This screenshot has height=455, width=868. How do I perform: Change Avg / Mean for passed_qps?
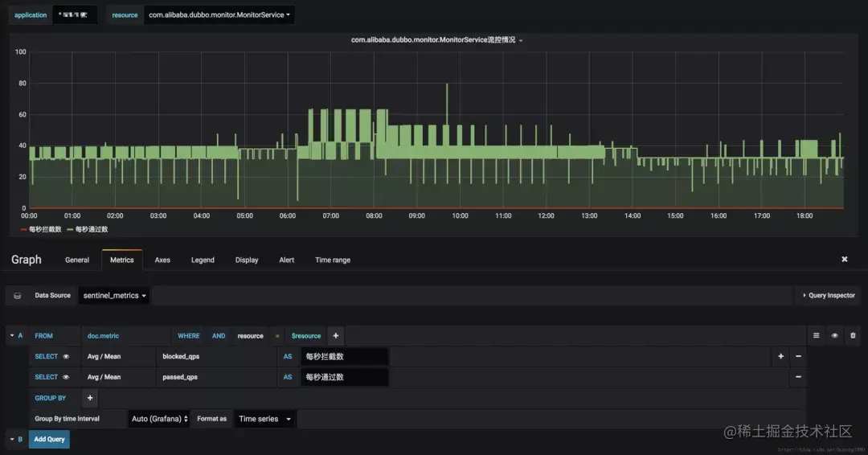pos(104,377)
